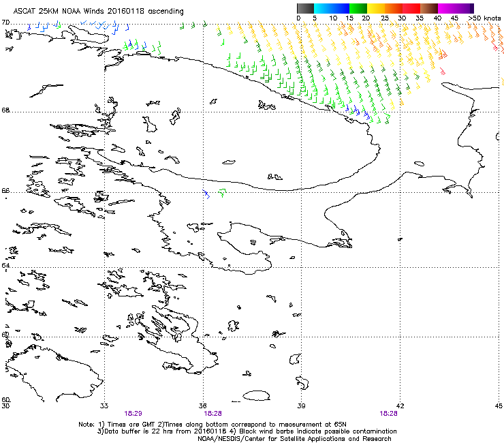Click the latitude label '64'
The width and height of the screenshot is (504, 443).
point(5,265)
